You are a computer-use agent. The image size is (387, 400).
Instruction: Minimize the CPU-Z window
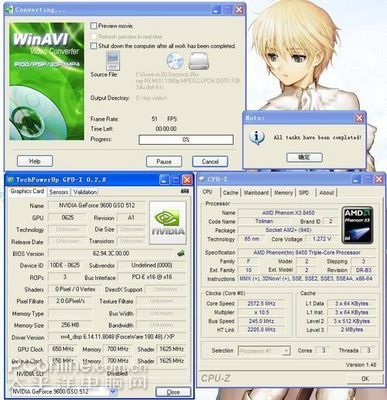[x=356, y=180]
